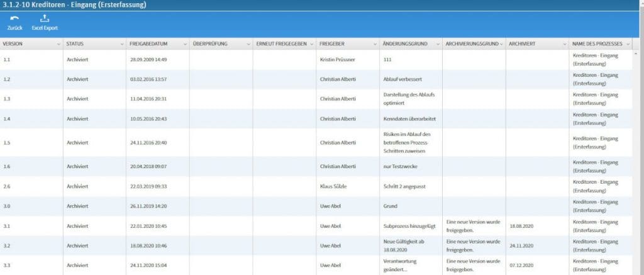The width and height of the screenshot is (644, 275).
Task: Open the Version column dropdown arrow
Action: [x=58, y=44]
